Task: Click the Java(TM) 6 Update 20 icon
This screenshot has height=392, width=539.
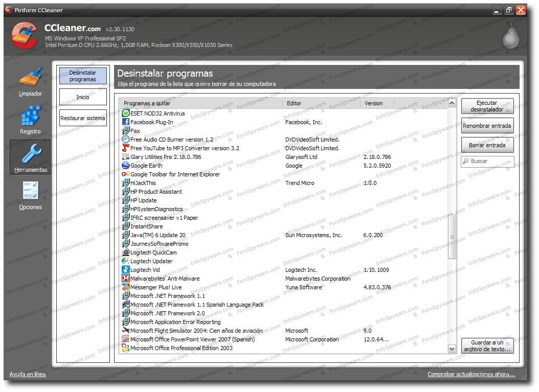Action: [126, 235]
